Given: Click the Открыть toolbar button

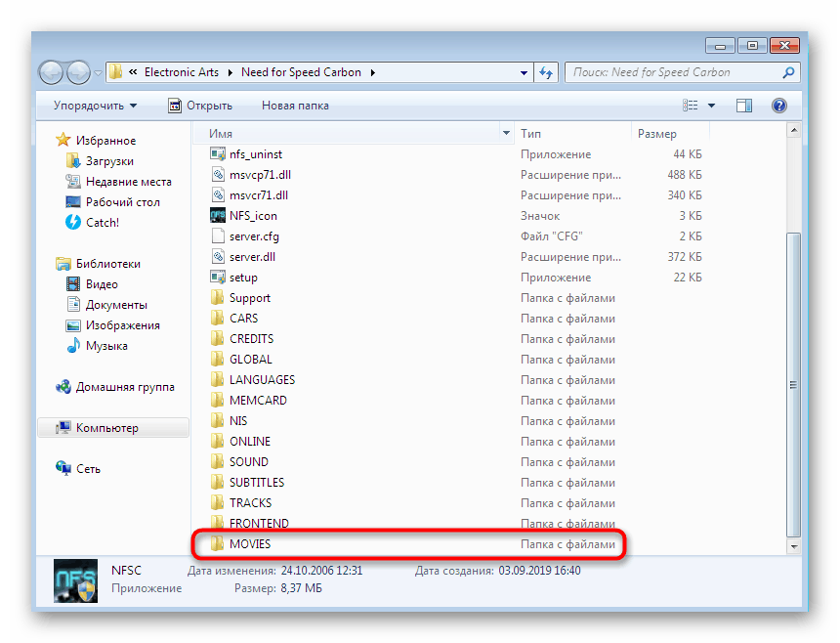Looking at the screenshot, I should coord(200,106).
